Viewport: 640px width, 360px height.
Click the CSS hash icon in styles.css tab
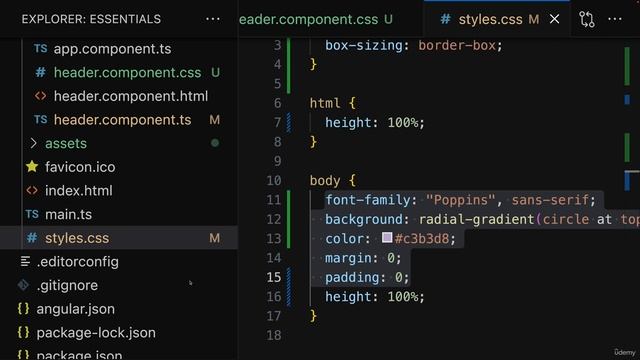point(445,19)
